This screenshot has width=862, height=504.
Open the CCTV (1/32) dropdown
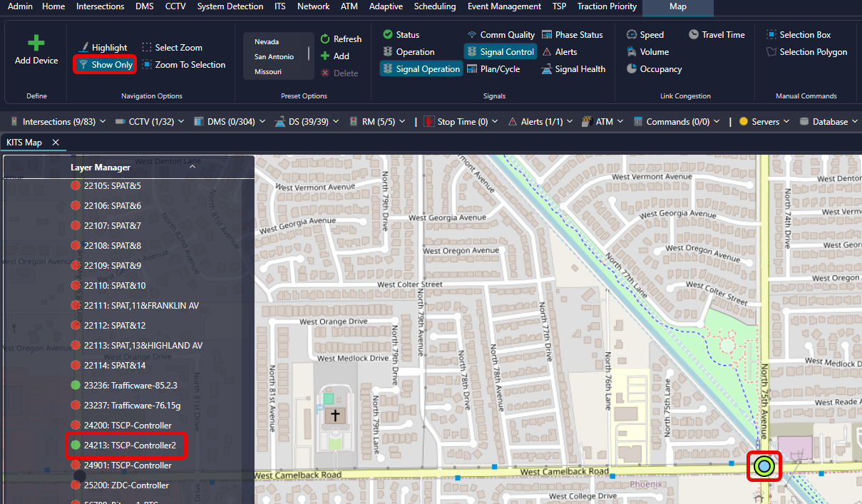click(150, 122)
